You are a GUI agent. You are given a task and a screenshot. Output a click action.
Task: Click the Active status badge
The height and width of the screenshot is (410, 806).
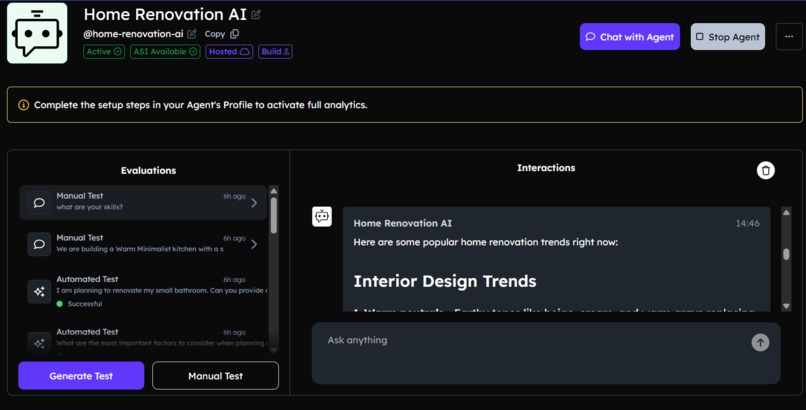pyautogui.click(x=104, y=51)
